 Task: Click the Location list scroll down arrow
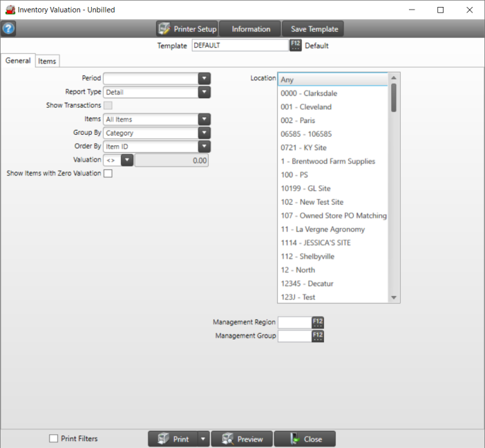[x=394, y=297]
